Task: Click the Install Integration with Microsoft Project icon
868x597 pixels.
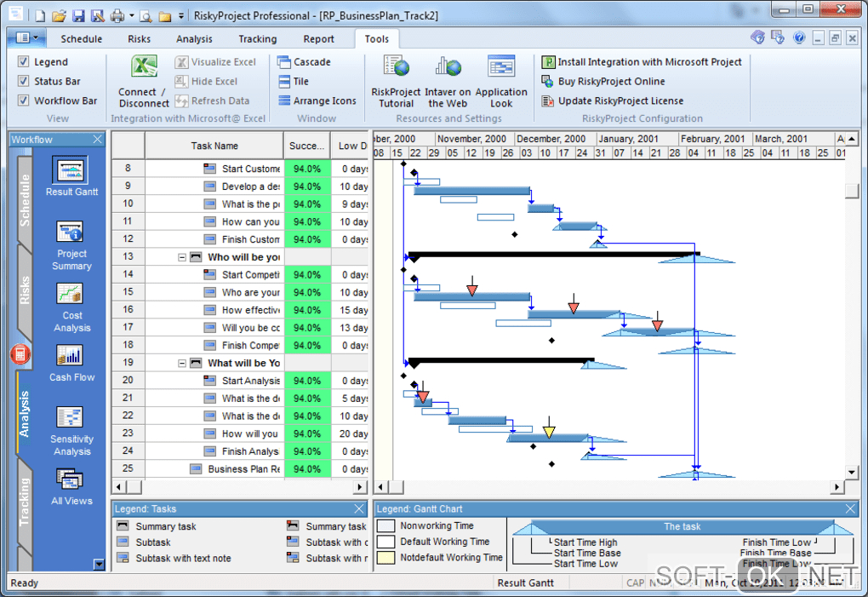Action: tap(548, 62)
